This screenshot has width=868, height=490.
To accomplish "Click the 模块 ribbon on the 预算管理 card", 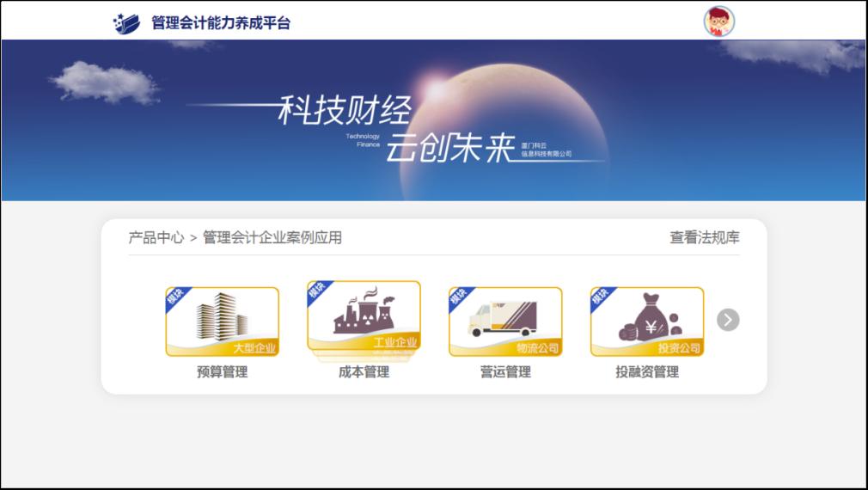I will [175, 297].
